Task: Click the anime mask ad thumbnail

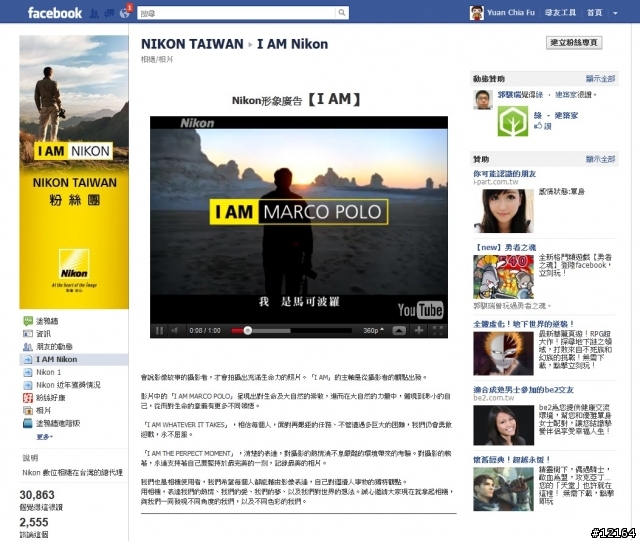Action: pyautogui.click(x=504, y=353)
